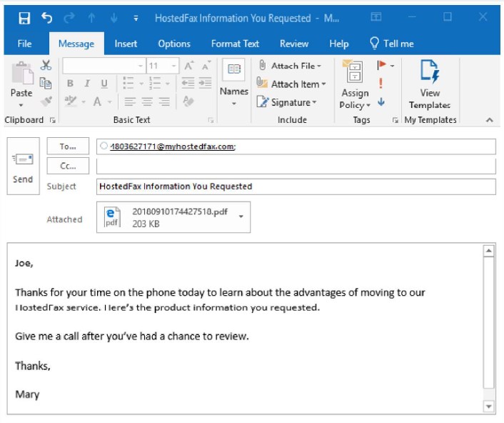Increase the paragraph indent
This screenshot has height=423, width=504.
click(x=205, y=84)
